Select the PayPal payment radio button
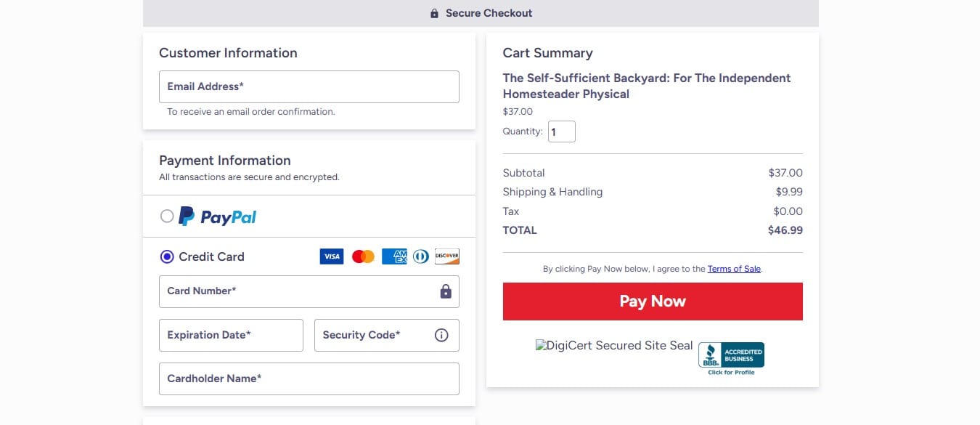 167,216
